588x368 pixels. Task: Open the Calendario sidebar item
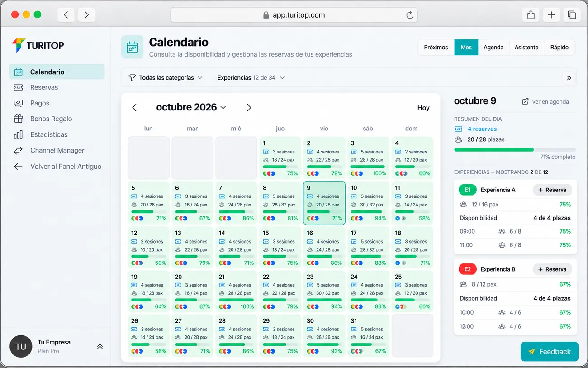point(57,72)
